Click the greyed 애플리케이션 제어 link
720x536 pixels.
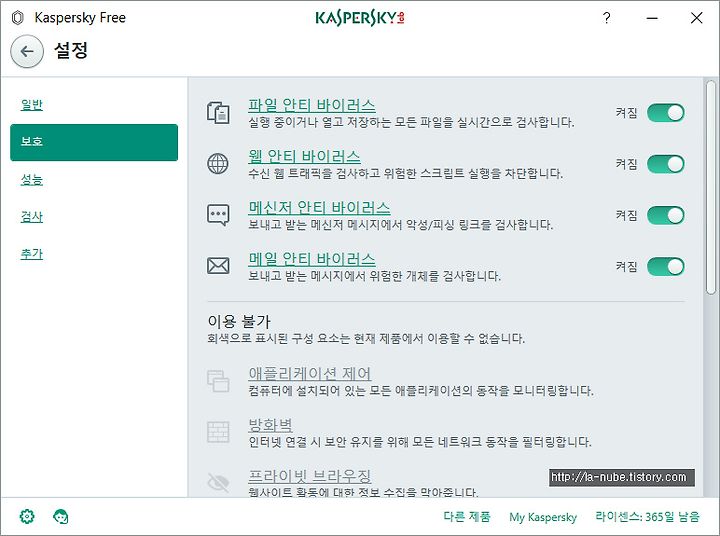tap(310, 373)
